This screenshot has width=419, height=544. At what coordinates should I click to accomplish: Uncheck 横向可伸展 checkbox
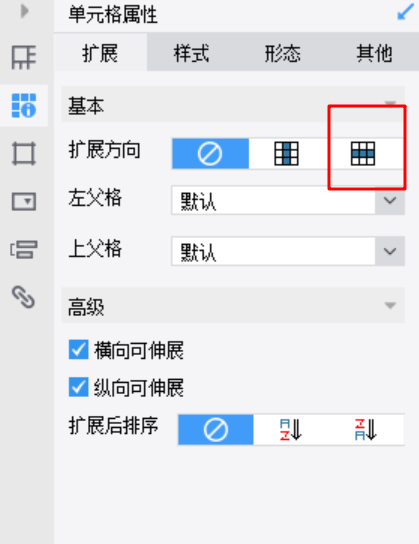78,350
